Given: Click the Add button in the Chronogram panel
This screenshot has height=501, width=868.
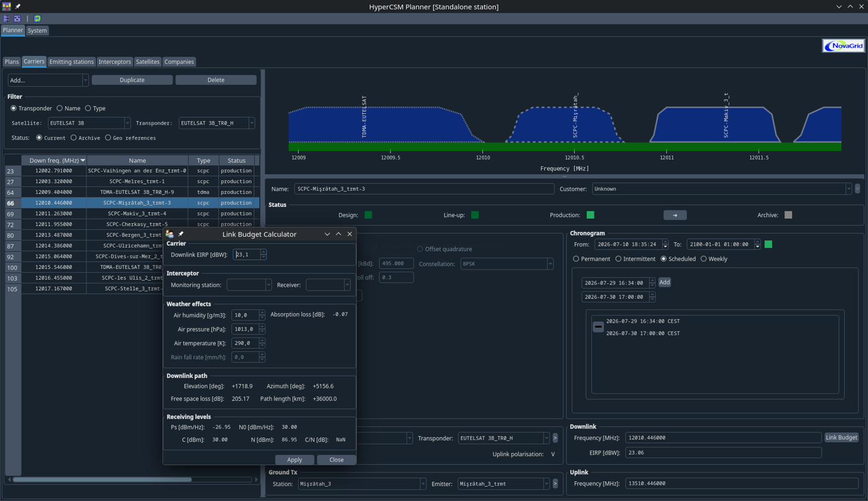Looking at the screenshot, I should [x=664, y=282].
